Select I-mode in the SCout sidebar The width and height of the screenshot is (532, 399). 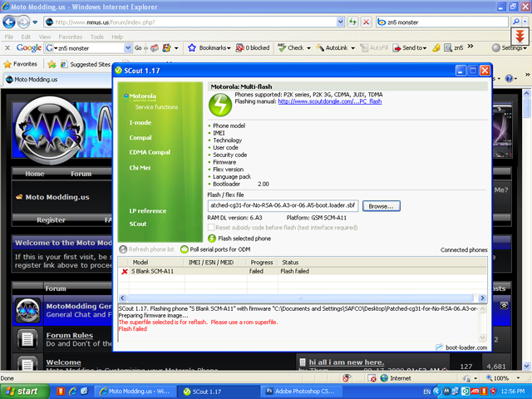pos(140,122)
